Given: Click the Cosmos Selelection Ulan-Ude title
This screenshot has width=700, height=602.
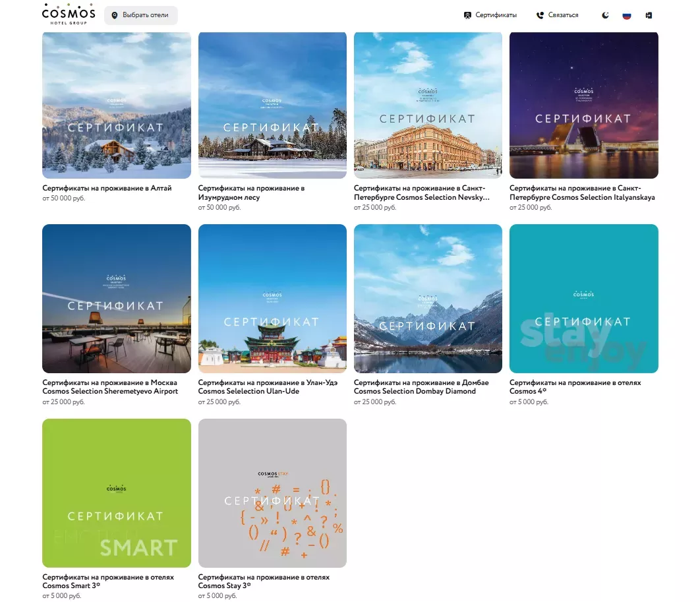Looking at the screenshot, I should (268, 387).
